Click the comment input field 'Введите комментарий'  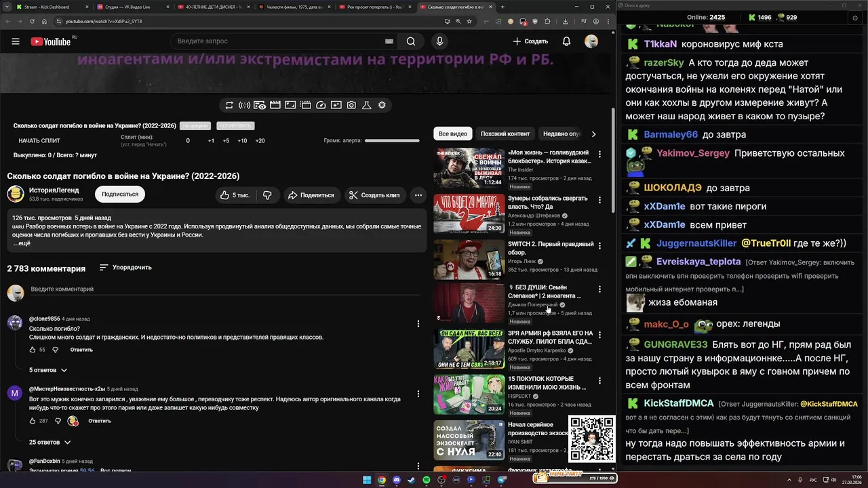(x=224, y=289)
